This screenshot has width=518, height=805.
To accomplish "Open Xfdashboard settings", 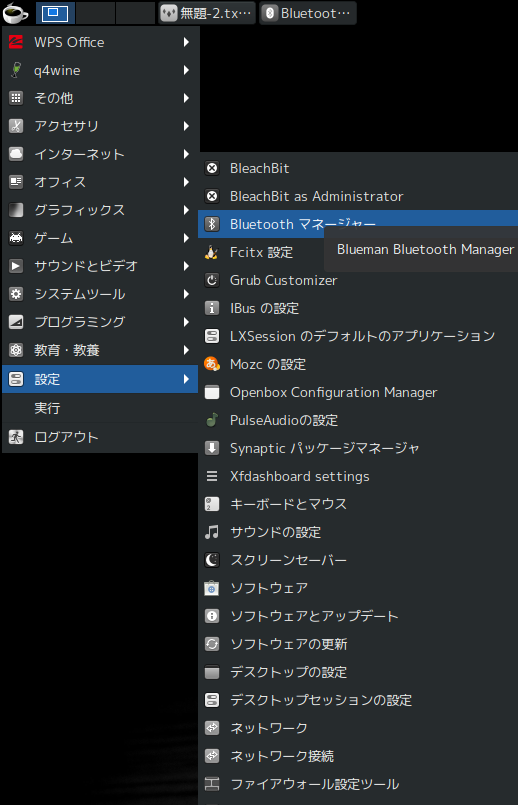I will coord(358,476).
